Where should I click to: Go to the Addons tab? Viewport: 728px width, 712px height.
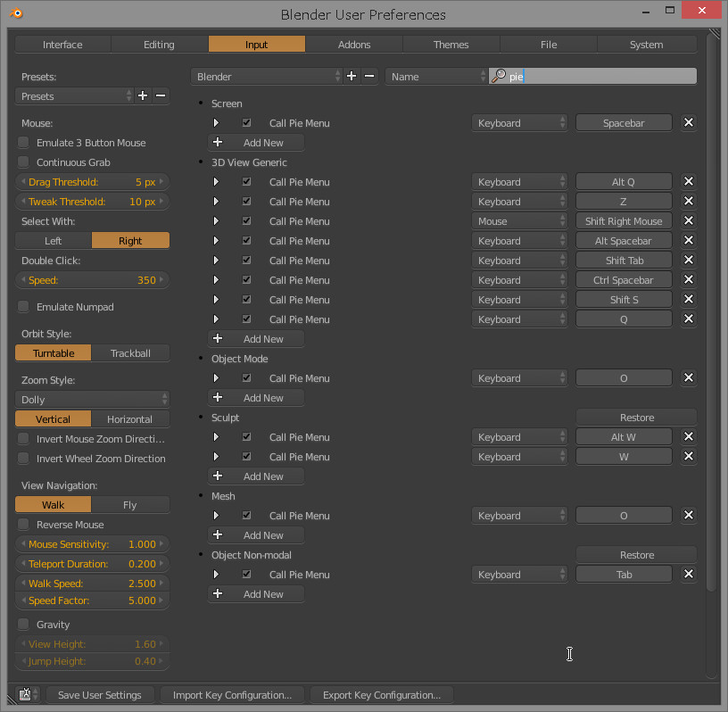click(x=354, y=45)
